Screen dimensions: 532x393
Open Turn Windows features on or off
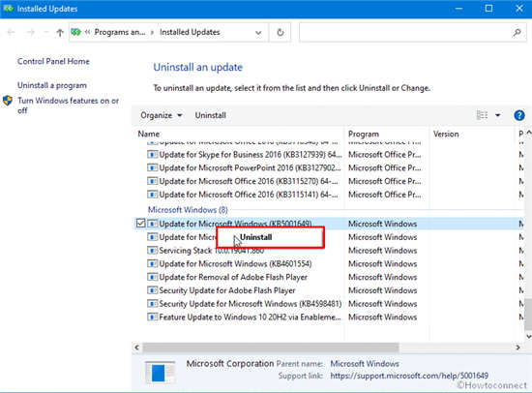point(69,106)
